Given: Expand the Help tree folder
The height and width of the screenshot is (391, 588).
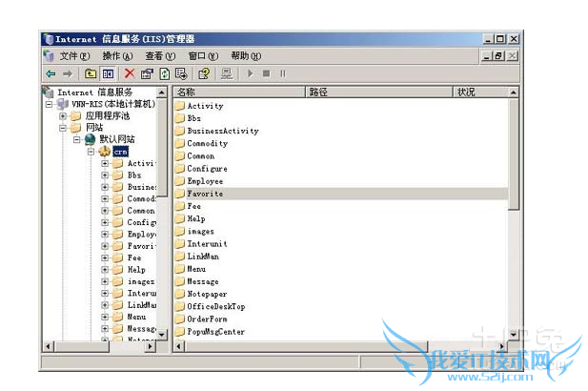Looking at the screenshot, I should pyautogui.click(x=105, y=270).
